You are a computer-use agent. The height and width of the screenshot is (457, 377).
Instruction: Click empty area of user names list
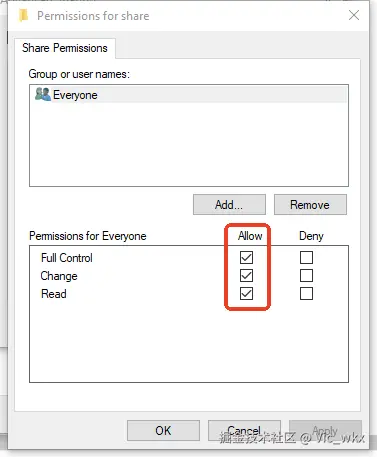tap(189, 144)
